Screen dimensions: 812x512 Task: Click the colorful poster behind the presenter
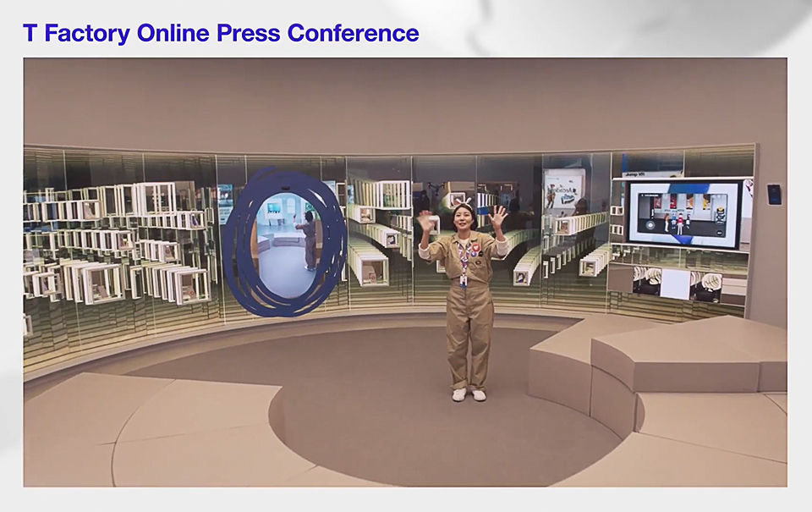pyautogui.click(x=563, y=188)
